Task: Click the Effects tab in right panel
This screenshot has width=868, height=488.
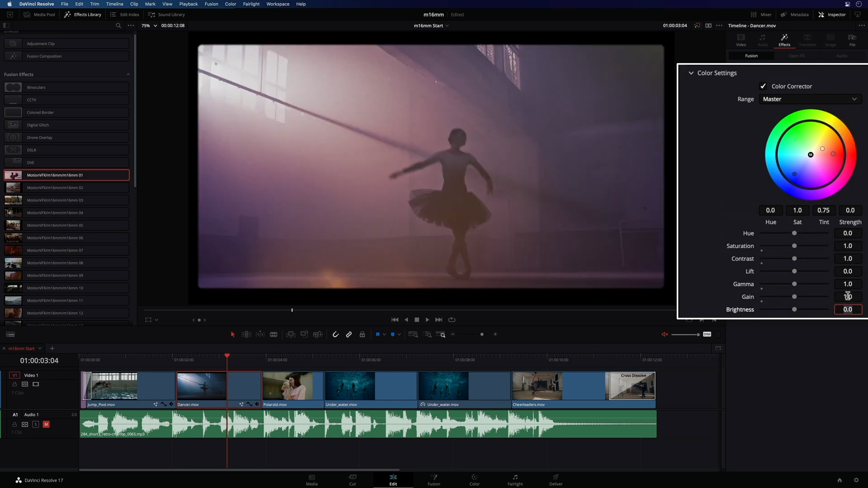Action: [784, 39]
